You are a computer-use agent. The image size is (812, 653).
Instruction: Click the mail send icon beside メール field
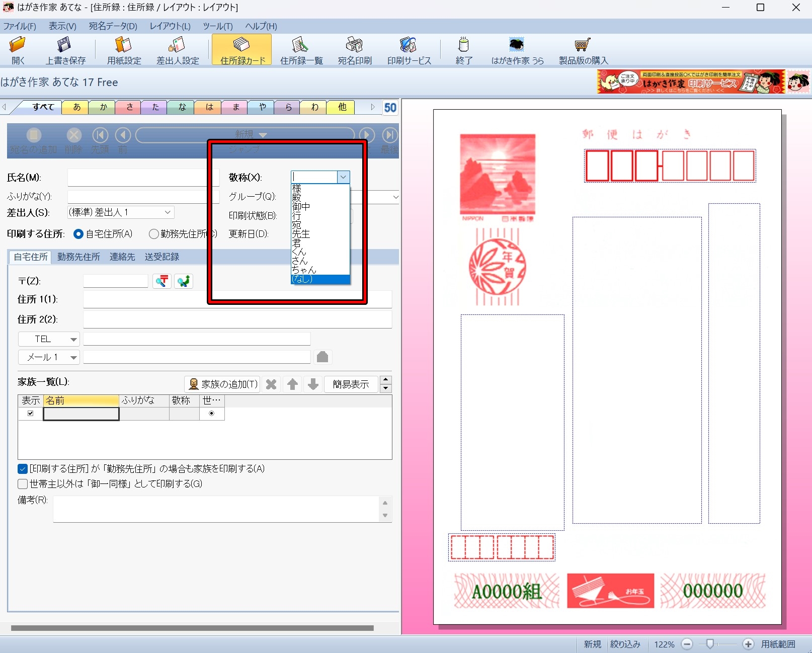(322, 357)
